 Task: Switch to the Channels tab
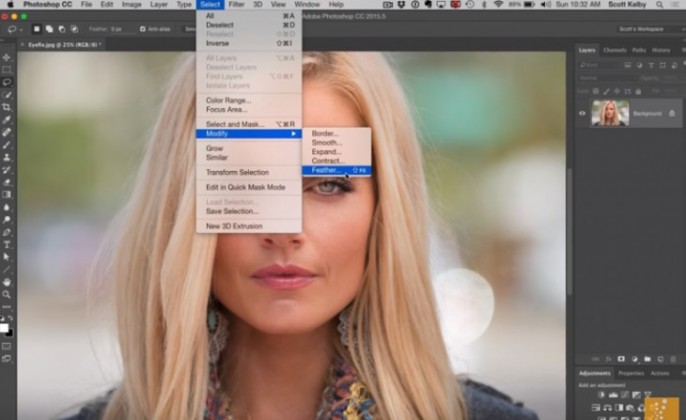coord(614,50)
